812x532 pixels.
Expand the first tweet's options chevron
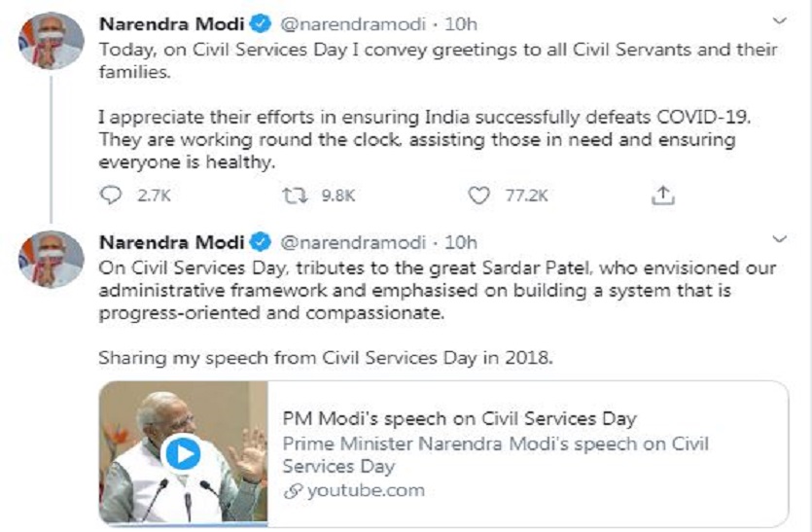point(779,21)
